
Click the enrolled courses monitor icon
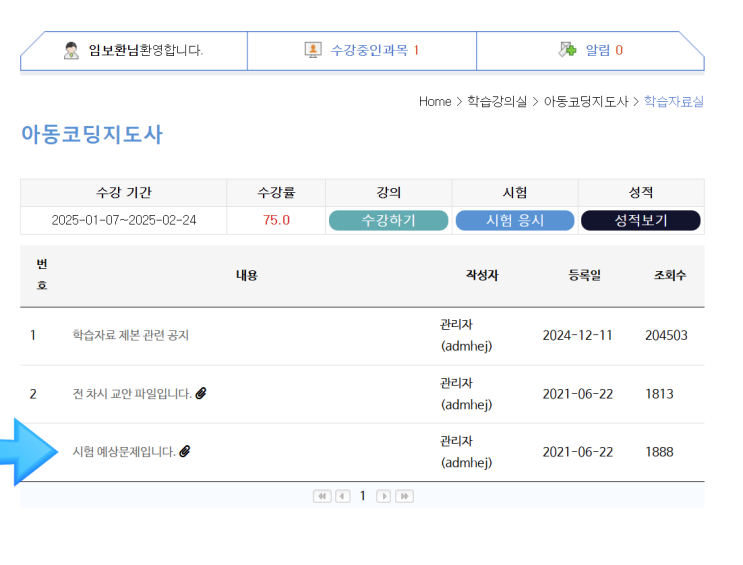click(313, 50)
